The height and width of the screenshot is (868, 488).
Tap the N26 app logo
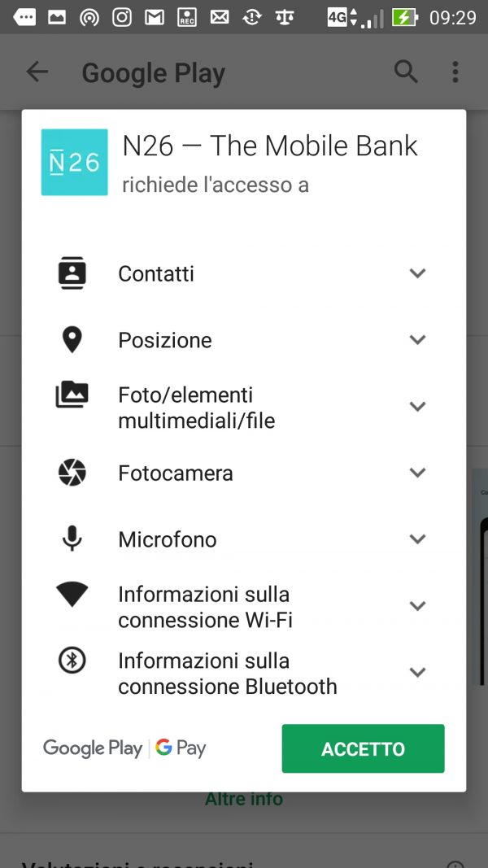(74, 162)
